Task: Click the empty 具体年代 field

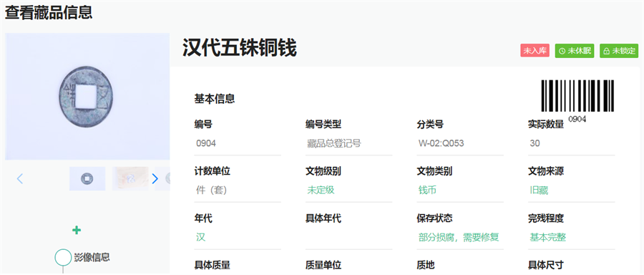Action: (x=348, y=237)
